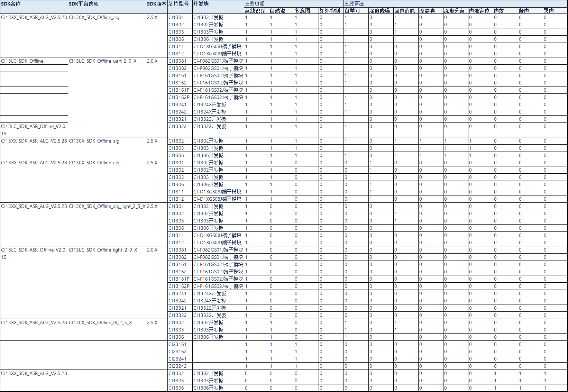Select the 回声消除 sub-header cell
The height and width of the screenshot is (392, 568).
(x=406, y=11)
